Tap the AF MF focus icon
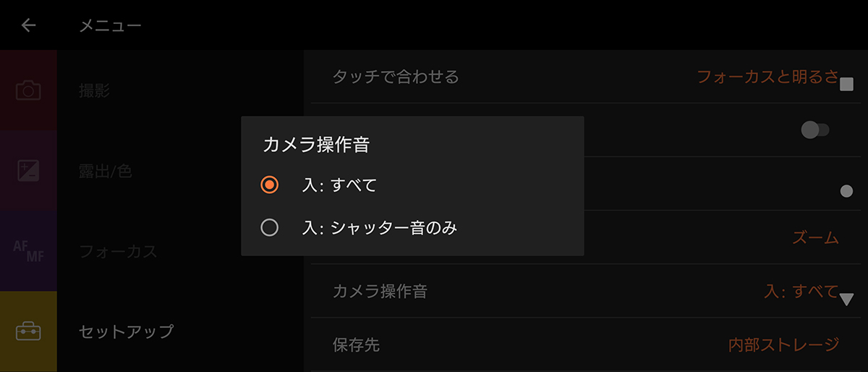Screen dimensions: 868x372 (x=28, y=251)
